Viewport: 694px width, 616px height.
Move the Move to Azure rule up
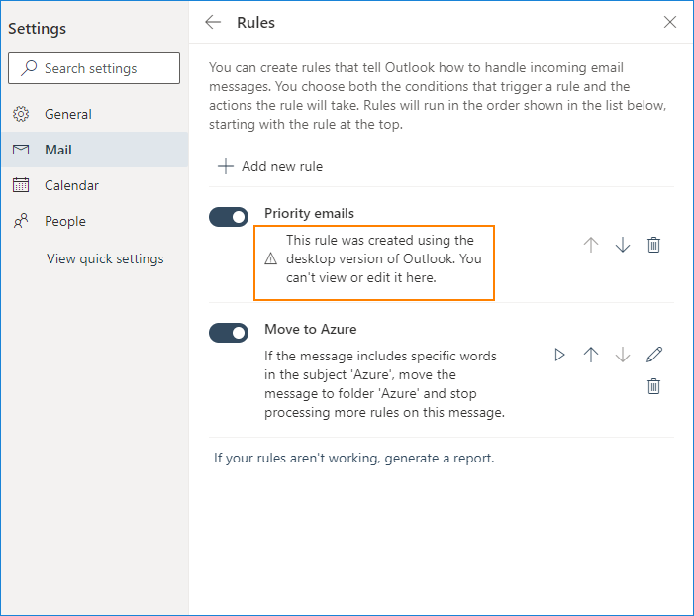(591, 355)
